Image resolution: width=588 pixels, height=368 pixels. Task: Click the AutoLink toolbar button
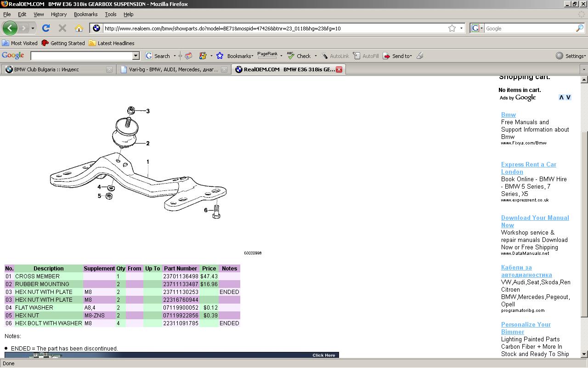coord(335,56)
